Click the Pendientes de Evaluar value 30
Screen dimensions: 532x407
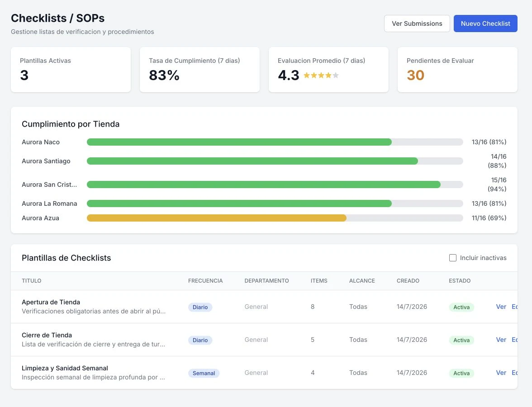(x=416, y=75)
